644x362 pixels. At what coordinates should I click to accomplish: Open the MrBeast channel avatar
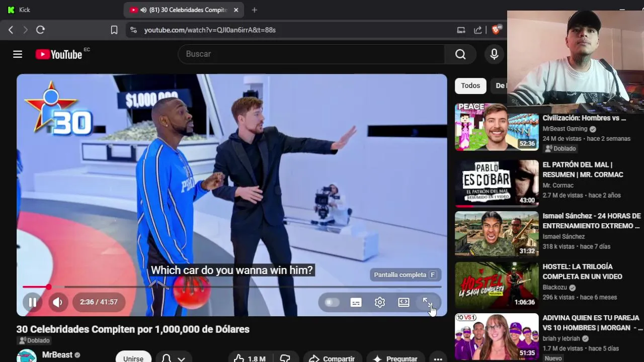coord(26,356)
